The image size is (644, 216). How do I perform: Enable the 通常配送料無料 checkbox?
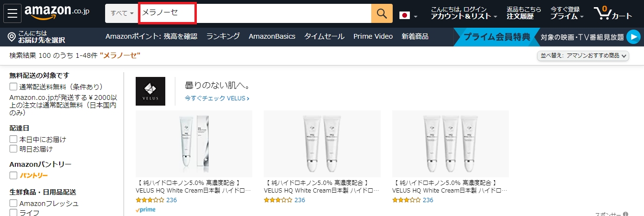(x=13, y=87)
